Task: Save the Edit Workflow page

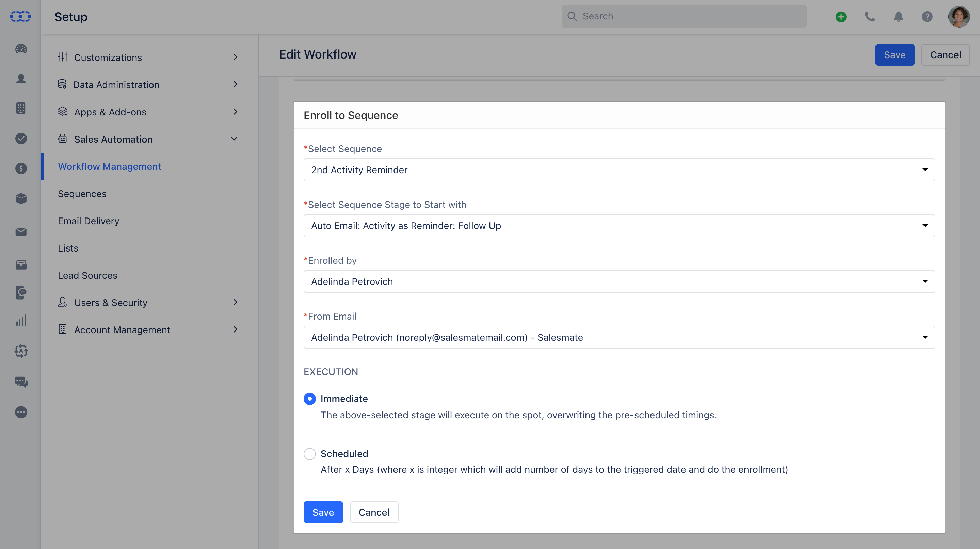Action: 895,55
